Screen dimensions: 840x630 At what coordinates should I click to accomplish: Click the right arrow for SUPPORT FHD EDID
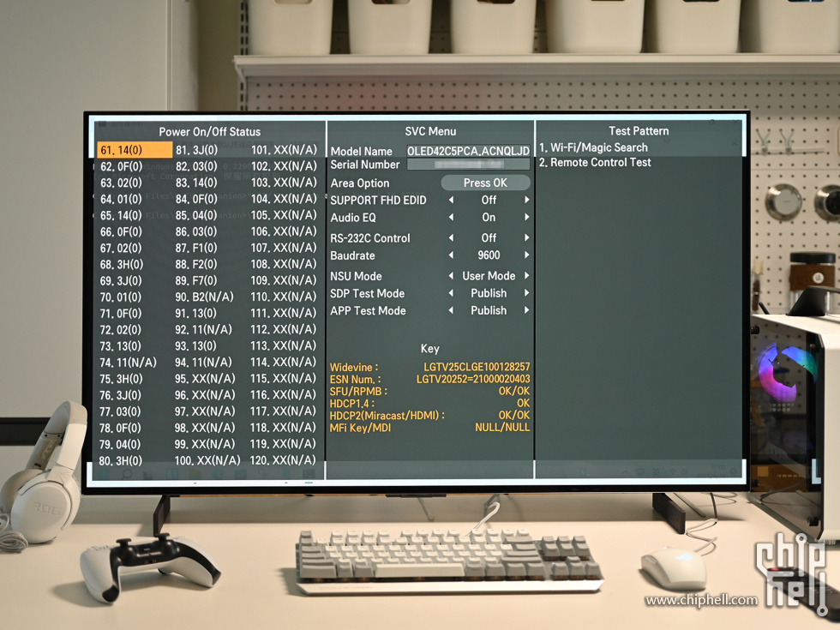click(x=527, y=200)
